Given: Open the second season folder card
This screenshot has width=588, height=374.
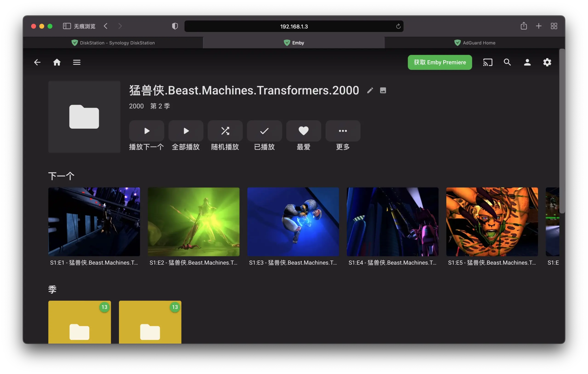Looking at the screenshot, I should (x=150, y=322).
